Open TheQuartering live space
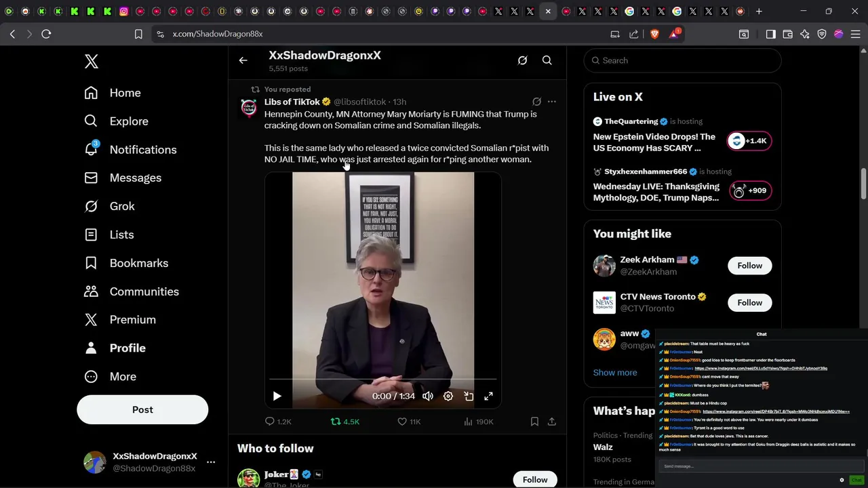 coord(654,142)
